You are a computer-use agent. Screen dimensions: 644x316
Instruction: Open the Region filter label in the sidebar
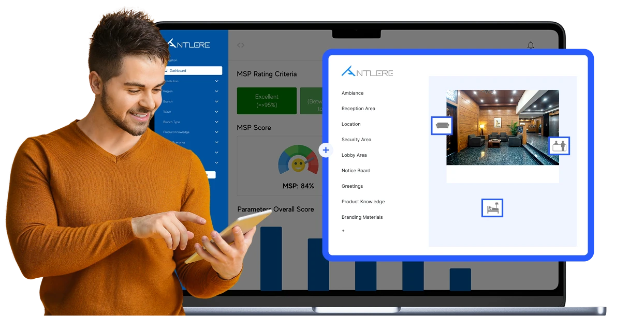168,92
